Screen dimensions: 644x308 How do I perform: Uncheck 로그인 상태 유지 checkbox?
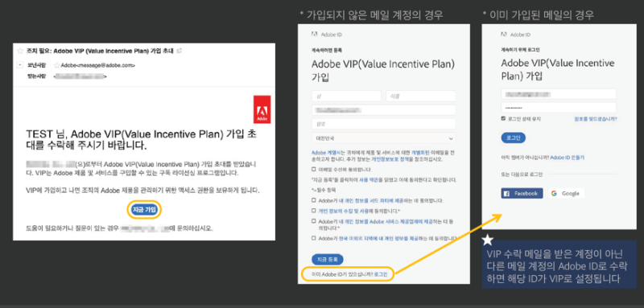(503, 118)
